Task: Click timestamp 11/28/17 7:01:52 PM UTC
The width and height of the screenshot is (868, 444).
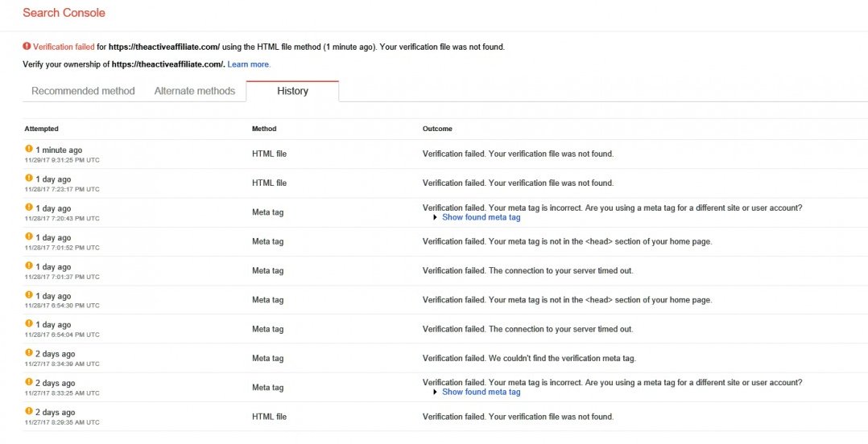Action: (62, 247)
